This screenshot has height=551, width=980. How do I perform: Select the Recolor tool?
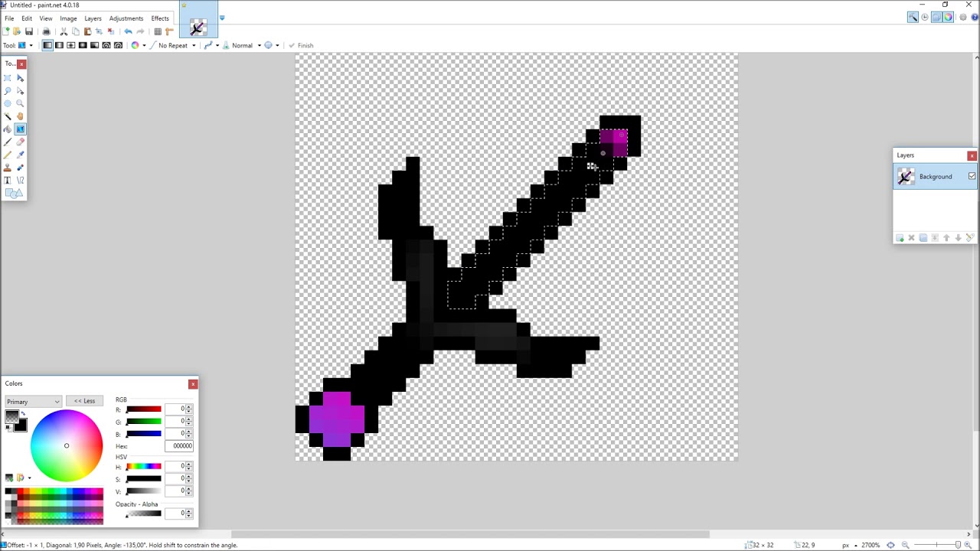(21, 168)
